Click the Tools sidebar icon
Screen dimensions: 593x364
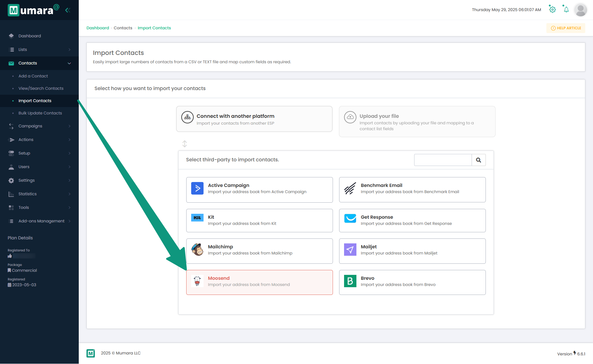(x=11, y=208)
